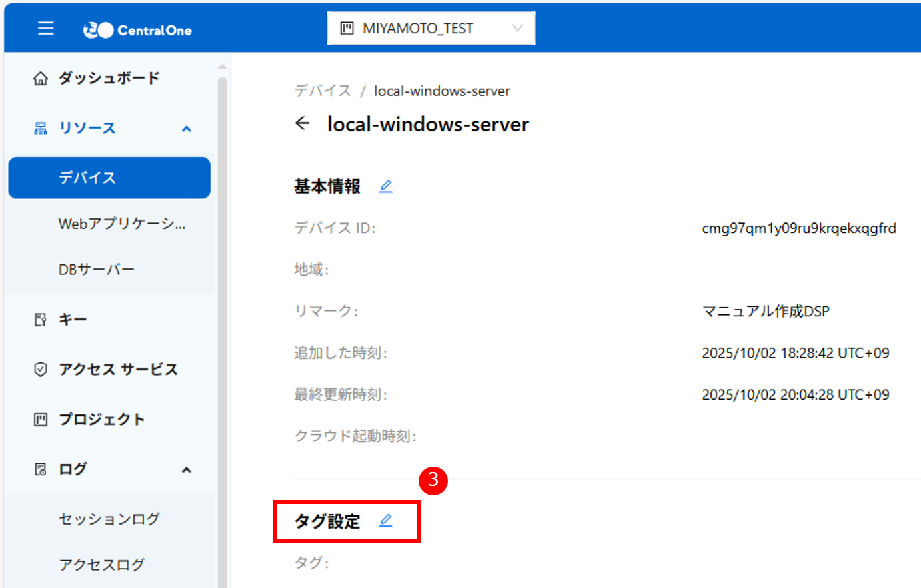The width and height of the screenshot is (921, 588).
Task: Collapse the リソース section chevron
Action: [187, 129]
